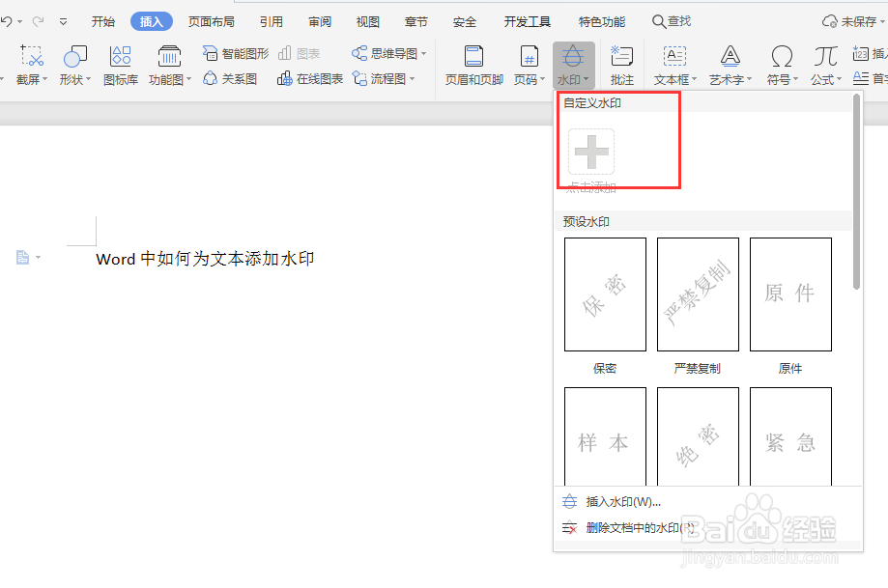
Task: Switch to the 开始 ribbon tab
Action: tap(103, 20)
